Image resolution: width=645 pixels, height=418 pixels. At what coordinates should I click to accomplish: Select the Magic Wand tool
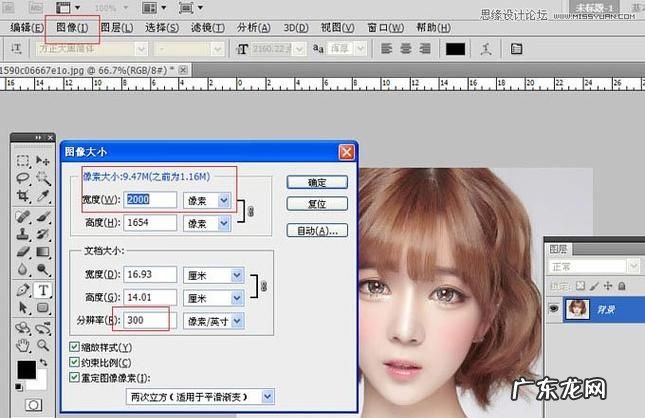(x=43, y=178)
